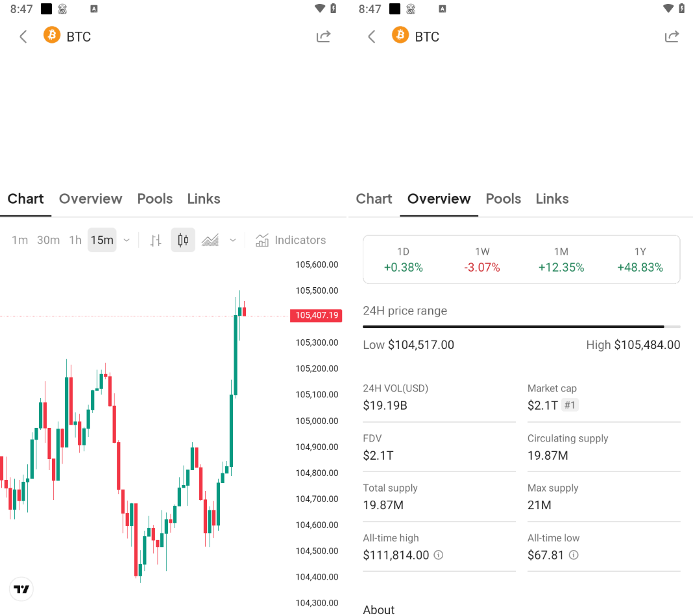This screenshot has height=616, width=693.
Task: Tap the #1 market cap rank badge
Action: (x=570, y=405)
